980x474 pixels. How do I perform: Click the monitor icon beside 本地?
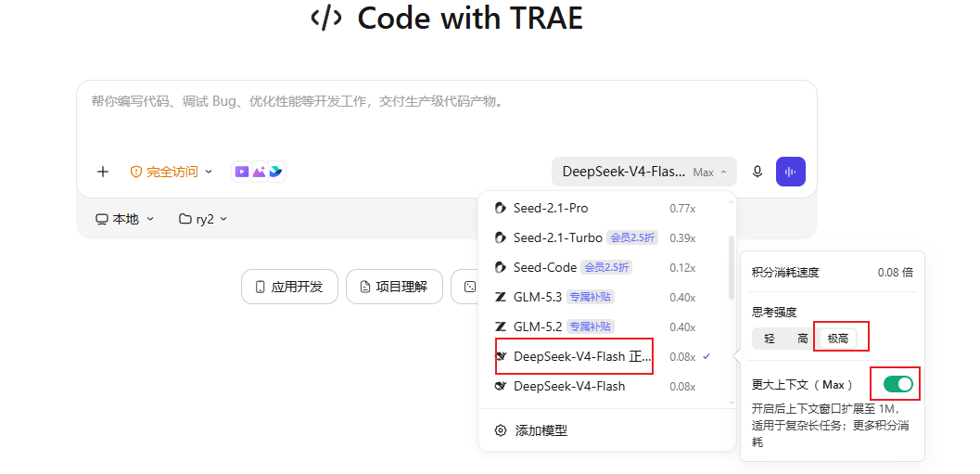[x=102, y=219]
